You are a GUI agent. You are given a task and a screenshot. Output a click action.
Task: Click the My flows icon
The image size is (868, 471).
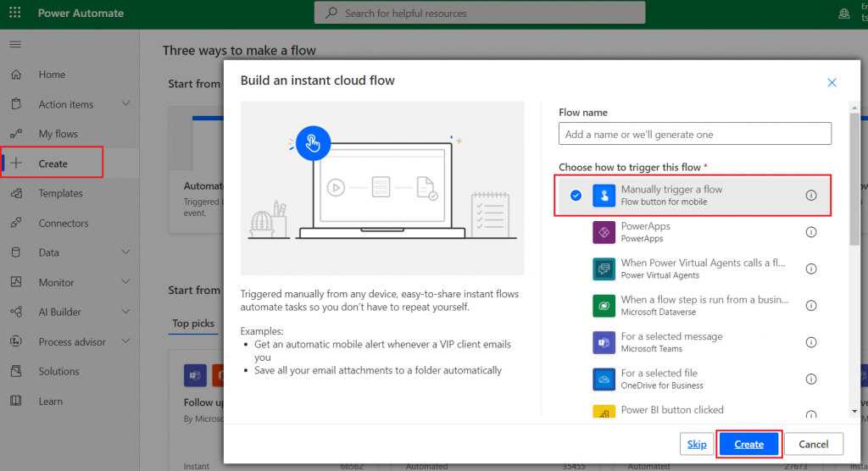pyautogui.click(x=16, y=133)
